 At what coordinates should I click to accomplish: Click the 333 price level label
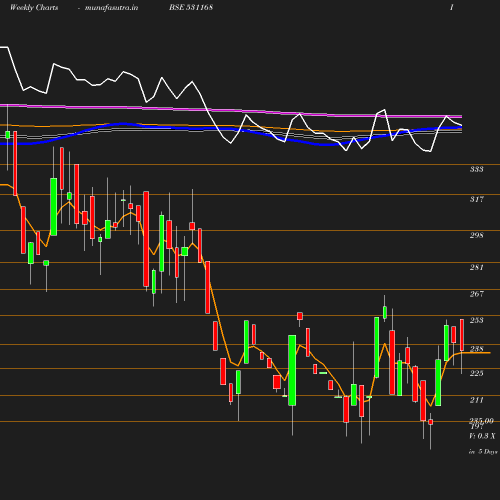pos(477,169)
